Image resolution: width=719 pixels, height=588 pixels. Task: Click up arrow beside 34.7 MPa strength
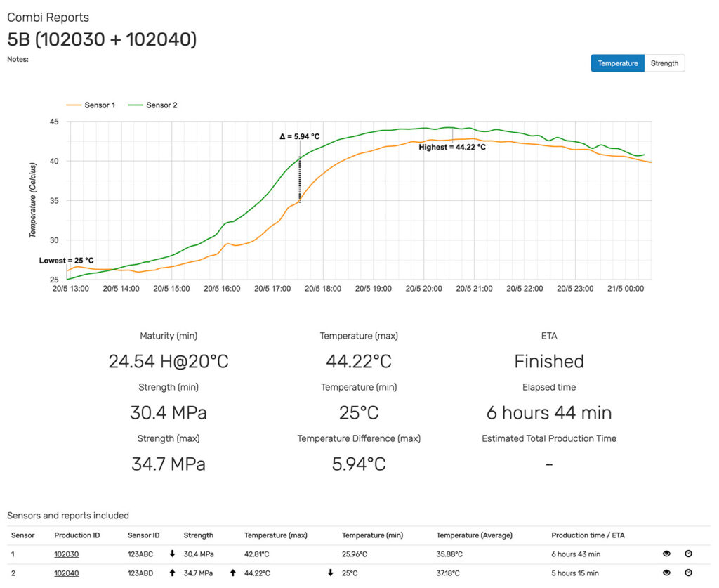click(x=173, y=573)
